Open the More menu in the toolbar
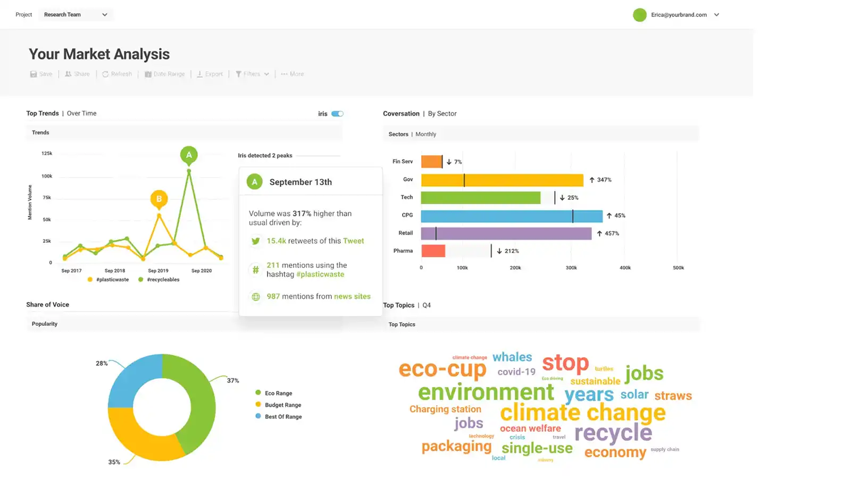Screen dimensions: 851x504 pyautogui.click(x=292, y=74)
